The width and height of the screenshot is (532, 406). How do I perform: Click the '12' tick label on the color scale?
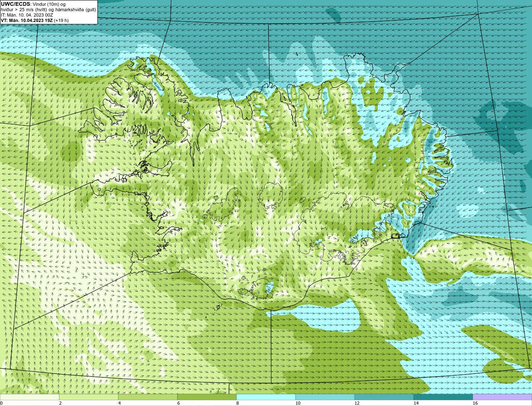pyautogui.click(x=357, y=403)
